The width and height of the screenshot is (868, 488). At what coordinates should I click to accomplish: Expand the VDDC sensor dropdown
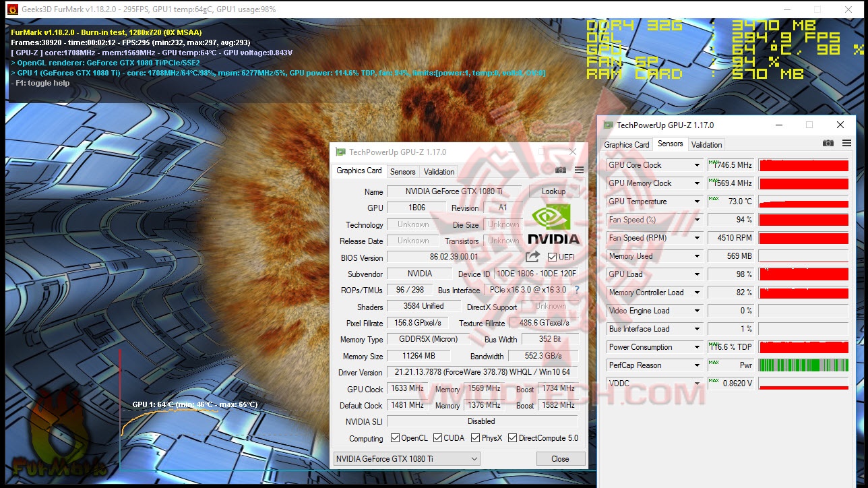697,384
